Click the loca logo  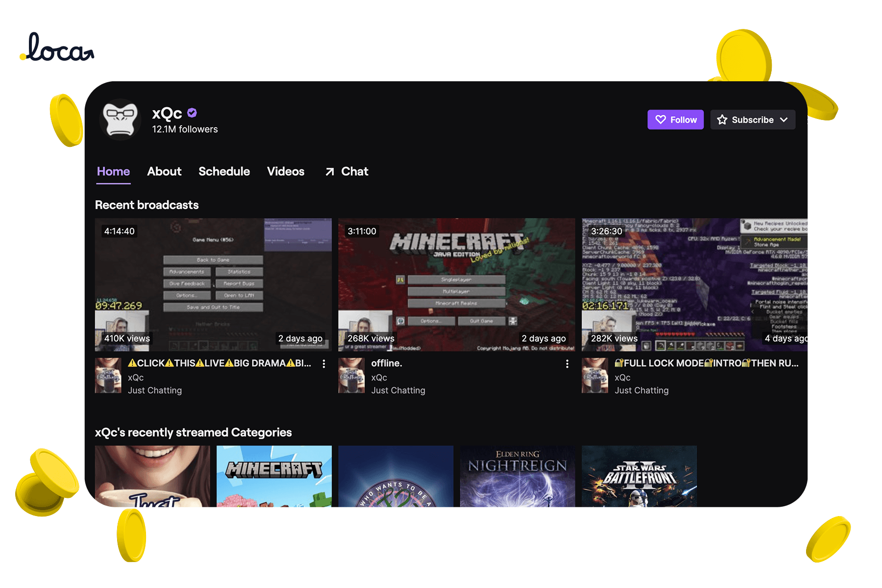[57, 47]
